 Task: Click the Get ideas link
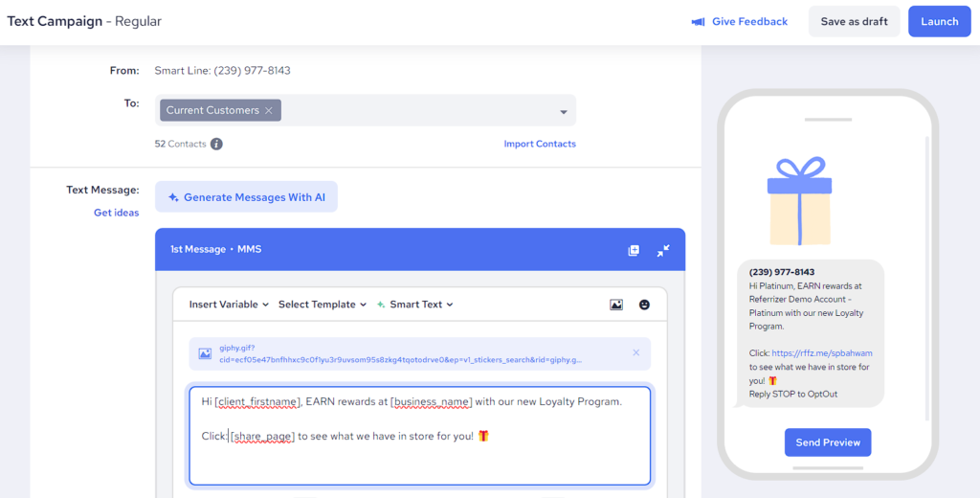(116, 213)
